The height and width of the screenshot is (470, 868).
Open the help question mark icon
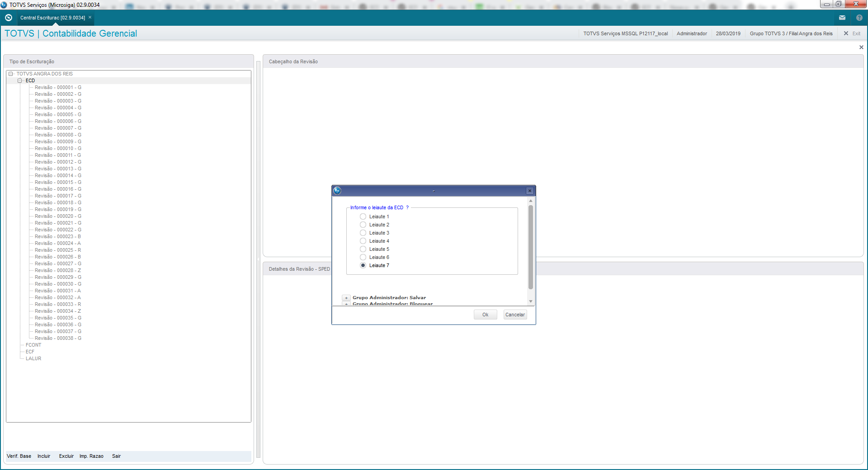859,18
